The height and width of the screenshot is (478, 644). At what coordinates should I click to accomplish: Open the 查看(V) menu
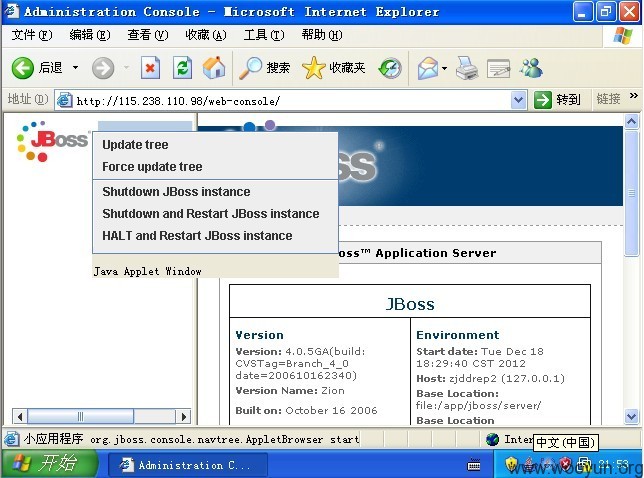148,35
